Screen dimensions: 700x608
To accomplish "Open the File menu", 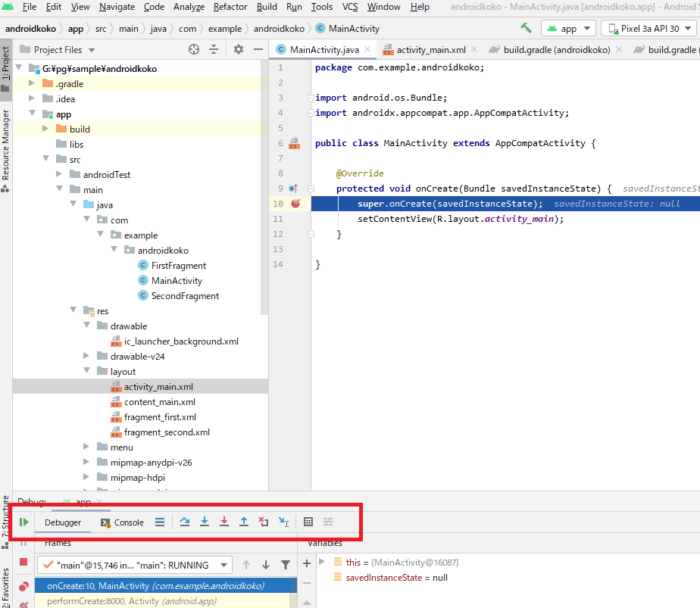I will [30, 7].
